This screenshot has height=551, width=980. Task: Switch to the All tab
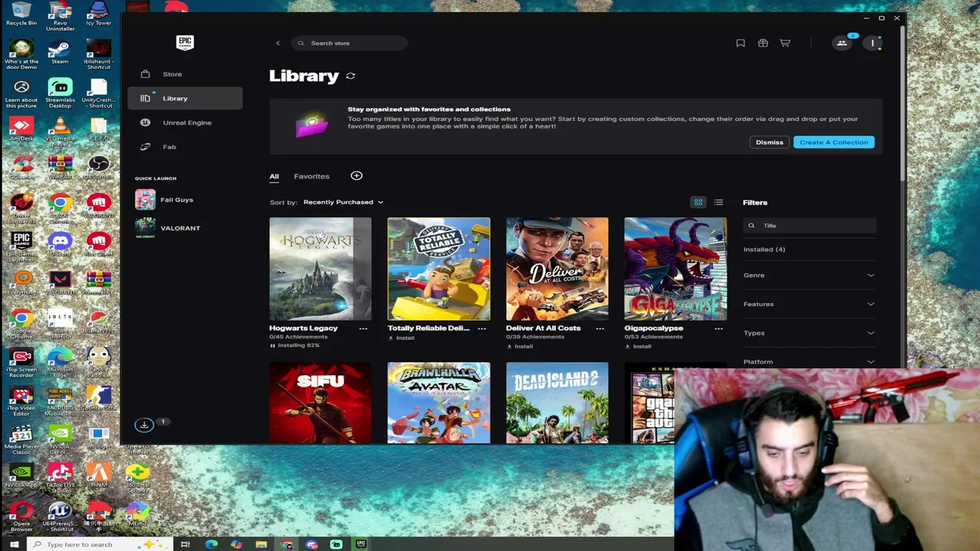(x=274, y=176)
